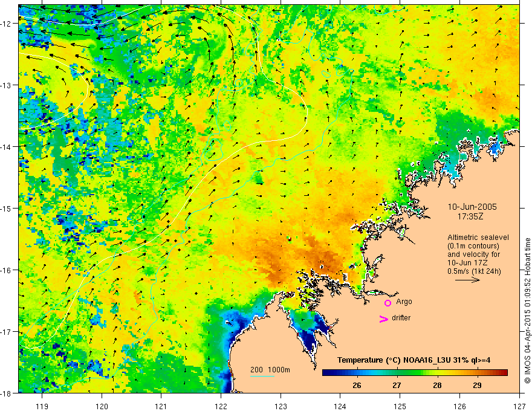Click the colorbar tick label 29
This screenshot has height=411, width=532.
477,386
